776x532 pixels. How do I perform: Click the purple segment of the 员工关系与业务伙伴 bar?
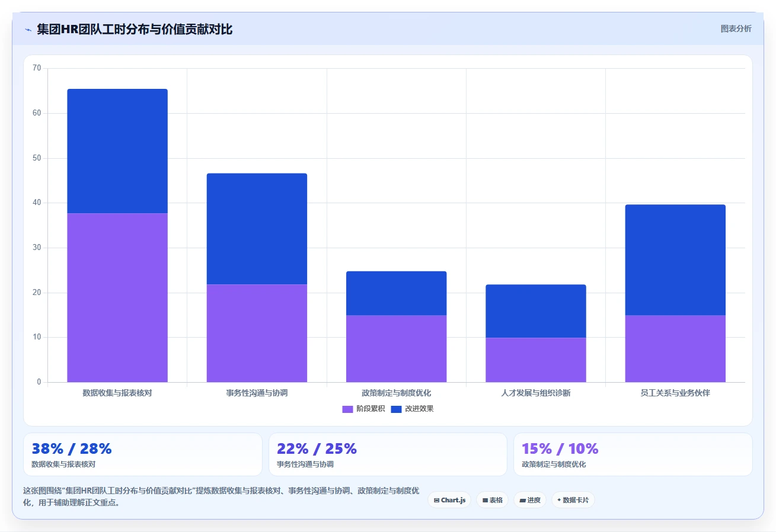tap(675, 348)
